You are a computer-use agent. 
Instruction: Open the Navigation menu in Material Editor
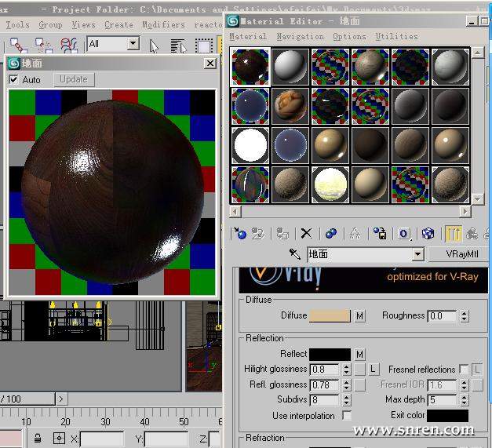[x=300, y=36]
